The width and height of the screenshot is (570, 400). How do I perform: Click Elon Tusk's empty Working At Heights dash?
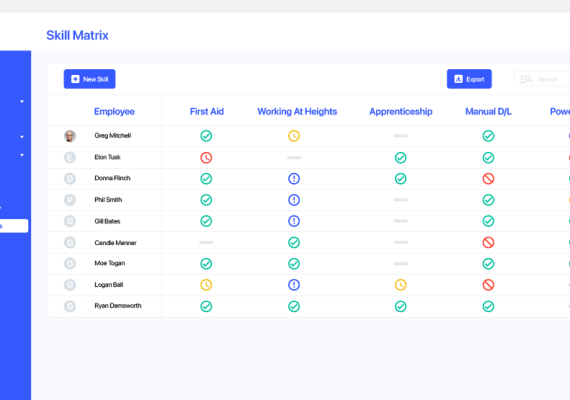tap(294, 157)
